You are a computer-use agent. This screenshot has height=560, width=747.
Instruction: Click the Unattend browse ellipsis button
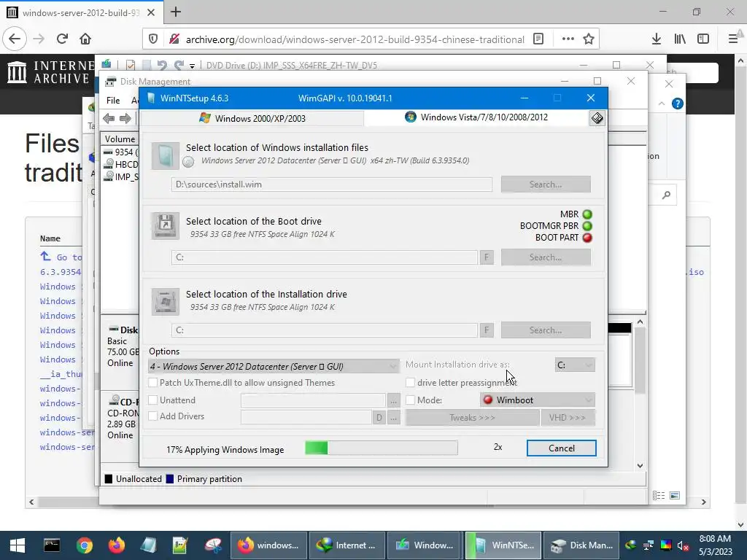393,400
